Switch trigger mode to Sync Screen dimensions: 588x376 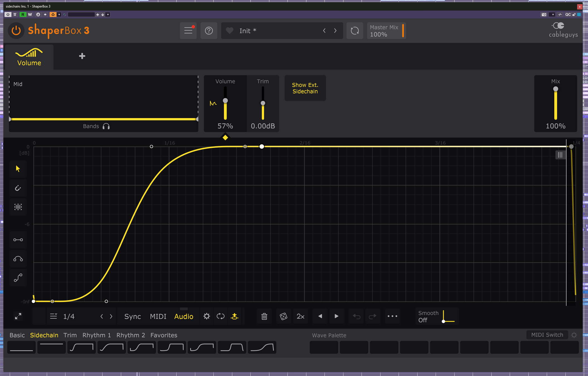tap(133, 316)
